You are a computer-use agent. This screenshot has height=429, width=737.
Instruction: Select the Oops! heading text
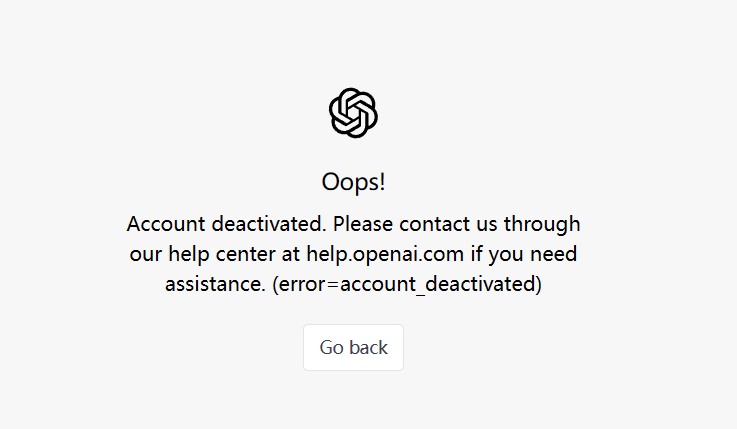(353, 182)
